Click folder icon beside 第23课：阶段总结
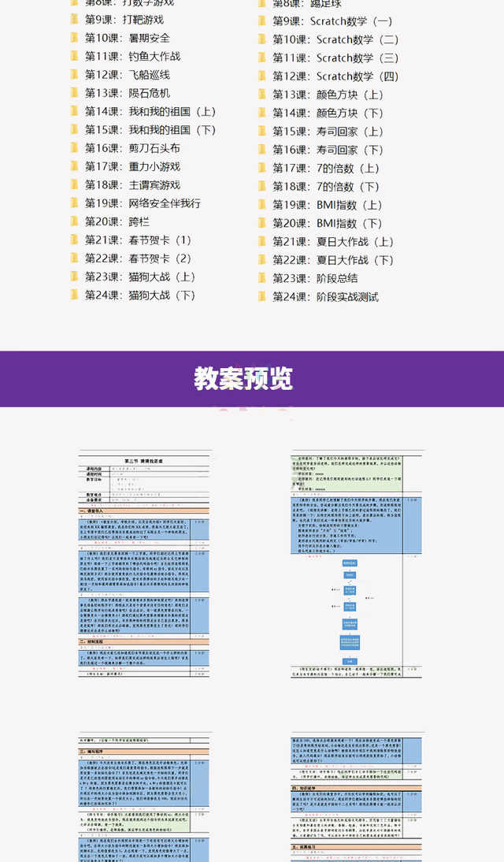The image size is (504, 862). [262, 278]
